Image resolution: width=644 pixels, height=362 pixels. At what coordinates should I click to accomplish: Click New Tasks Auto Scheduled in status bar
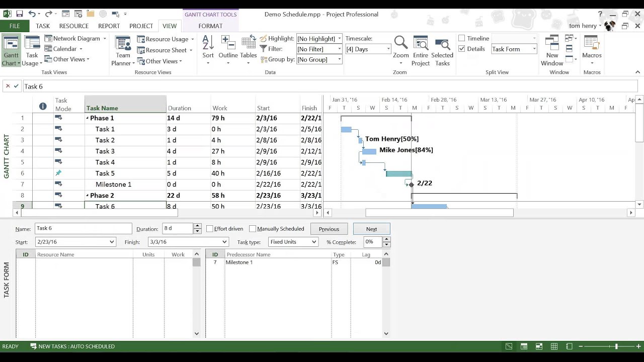coord(72,346)
